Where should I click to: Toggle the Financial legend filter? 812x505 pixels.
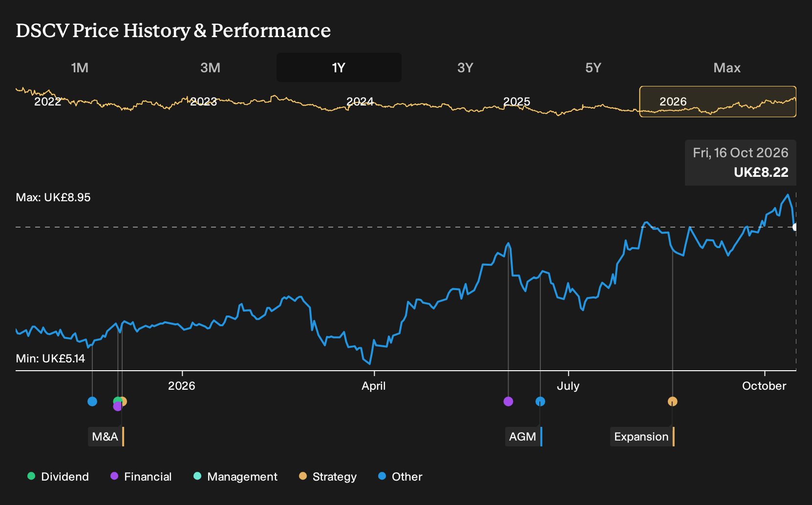point(141,477)
